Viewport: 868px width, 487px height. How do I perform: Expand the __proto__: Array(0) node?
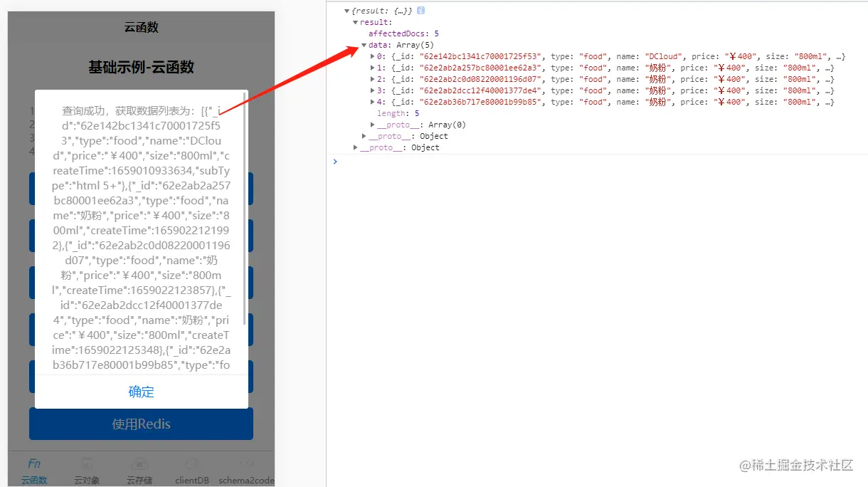(x=372, y=125)
